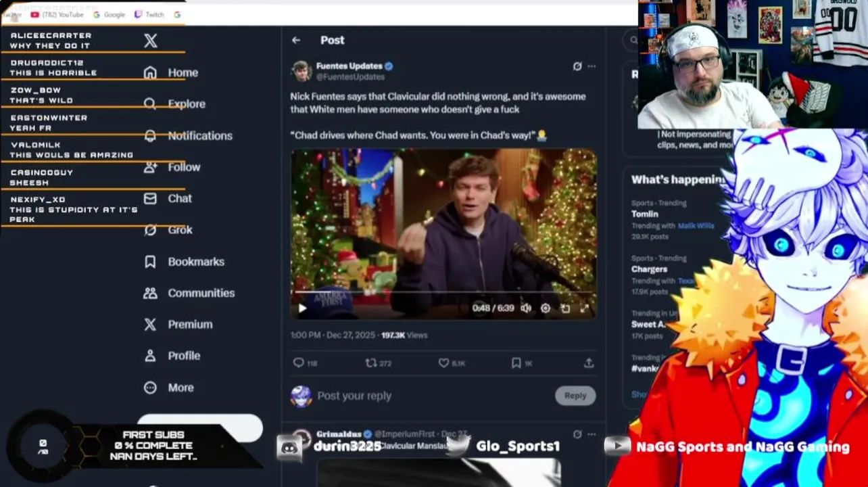868x487 pixels.
Task: Open the Profile person icon
Action: [150, 356]
